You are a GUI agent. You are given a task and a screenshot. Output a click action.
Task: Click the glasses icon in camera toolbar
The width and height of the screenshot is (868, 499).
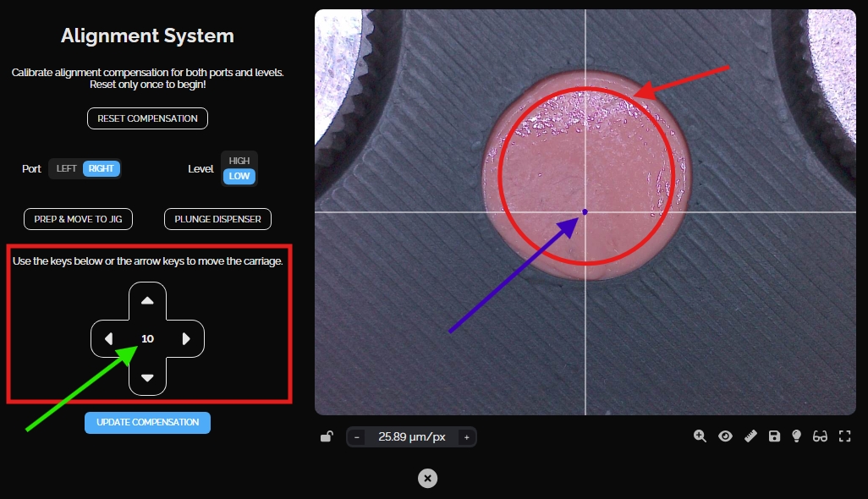pyautogui.click(x=820, y=436)
